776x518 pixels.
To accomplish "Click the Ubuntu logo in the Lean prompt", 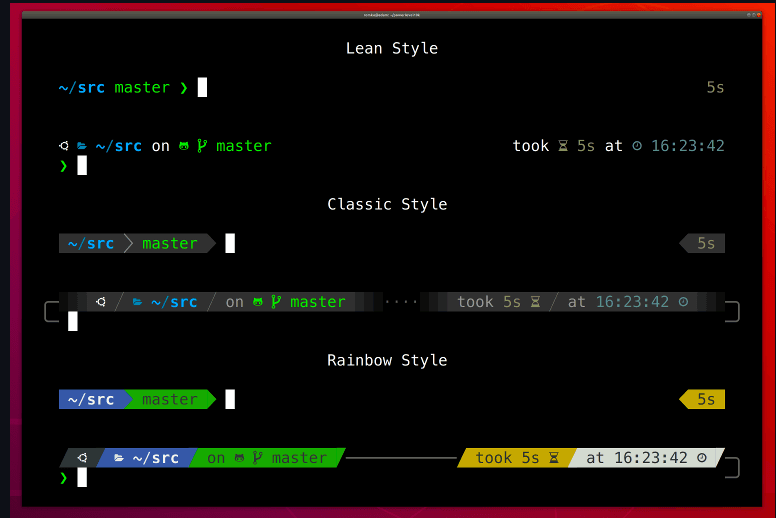I will click(63, 146).
